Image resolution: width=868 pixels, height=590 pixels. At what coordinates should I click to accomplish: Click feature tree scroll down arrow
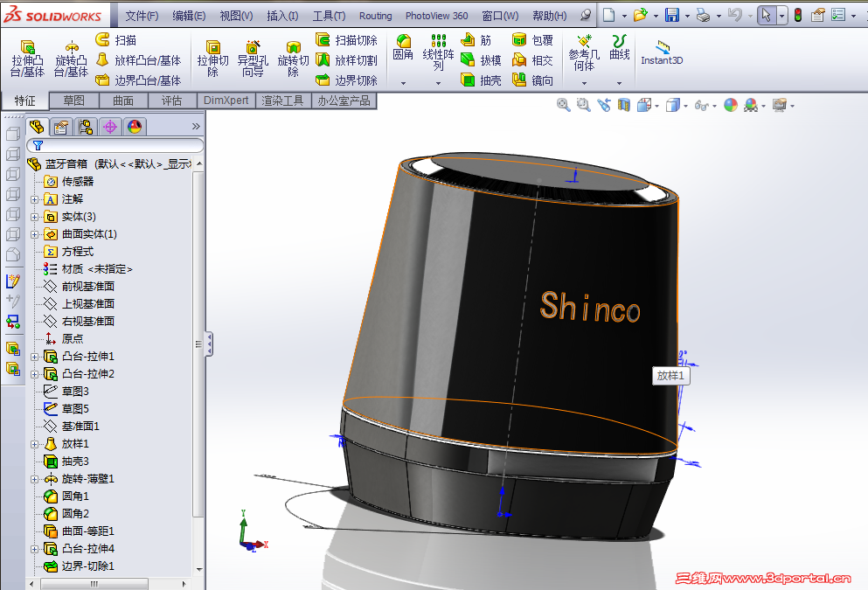199,569
